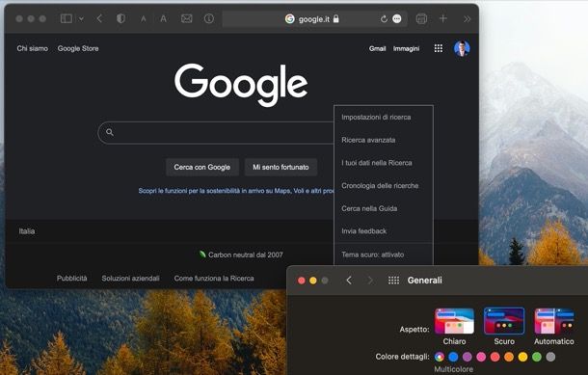
Task: Open the sidebar dropdown chevron in Safari
Action: 81,18
